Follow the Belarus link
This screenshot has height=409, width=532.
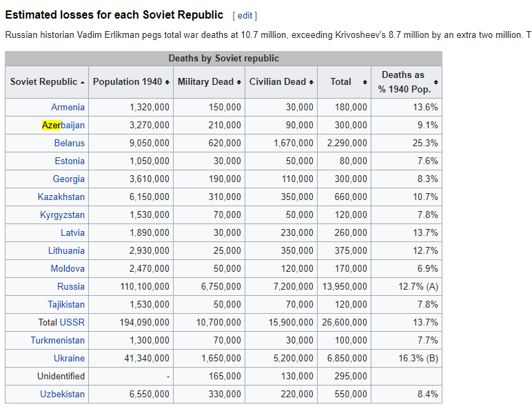[69, 143]
